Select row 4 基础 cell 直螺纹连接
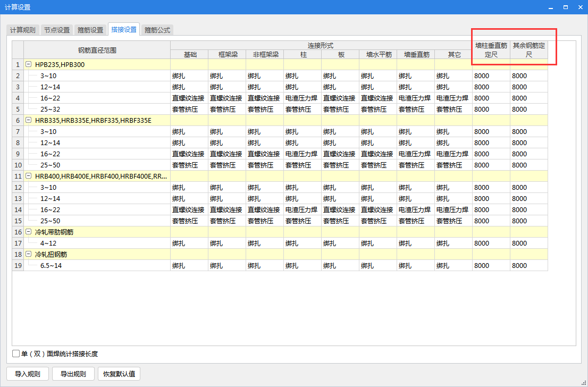 pyautogui.click(x=189, y=98)
